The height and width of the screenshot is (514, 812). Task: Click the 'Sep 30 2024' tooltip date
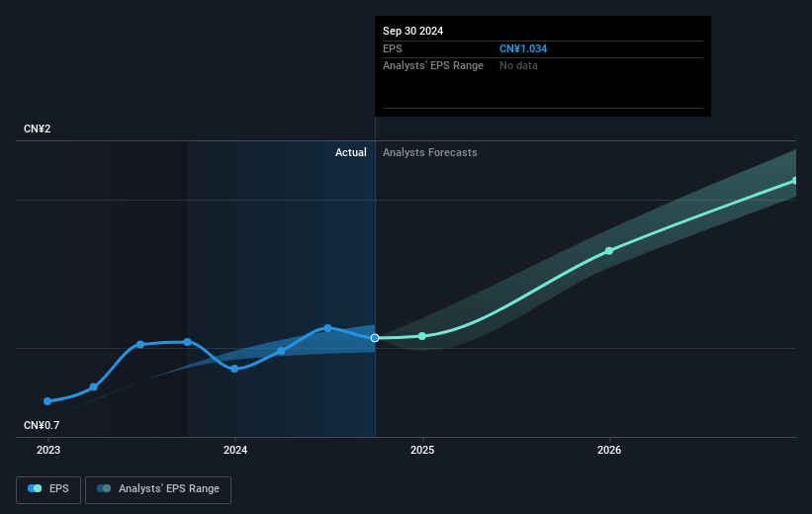click(412, 31)
